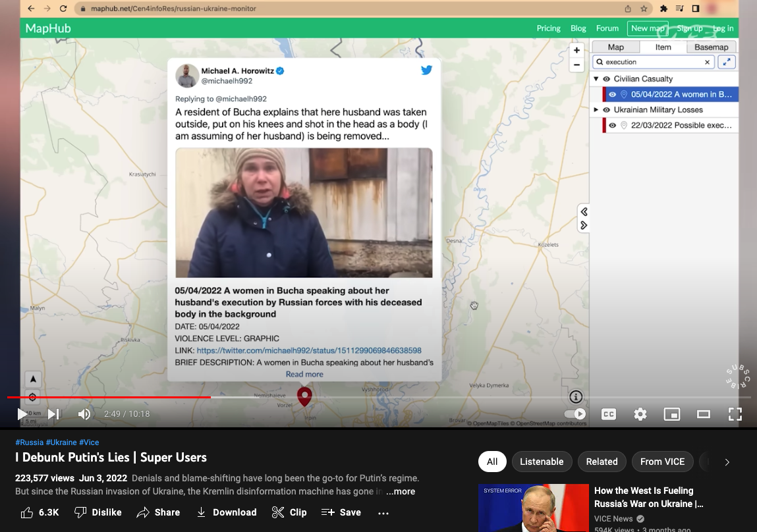
Task: Select the Related filter chip
Action: click(x=602, y=462)
